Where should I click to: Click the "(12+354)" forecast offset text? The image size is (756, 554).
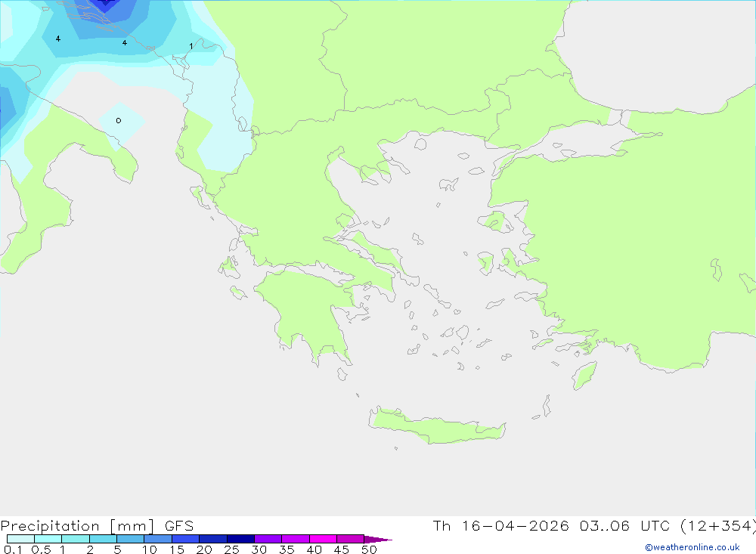[718, 525]
